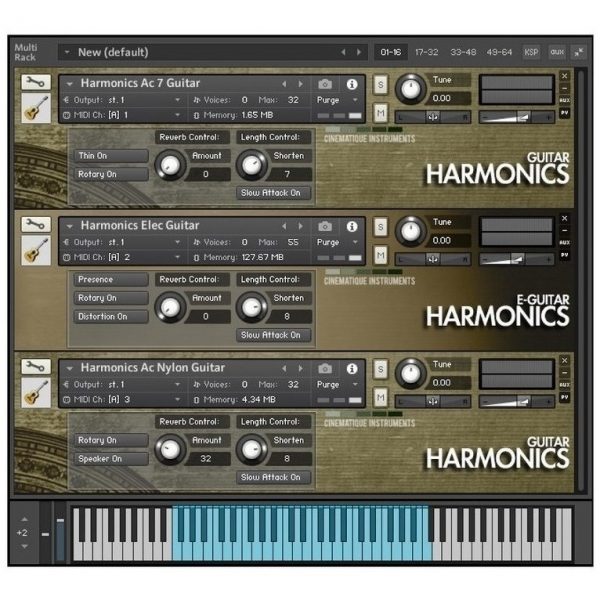Screen dimensions: 600x600
Task: Adjust pan slider of Harmonics Elec Guitar
Action: [432, 259]
